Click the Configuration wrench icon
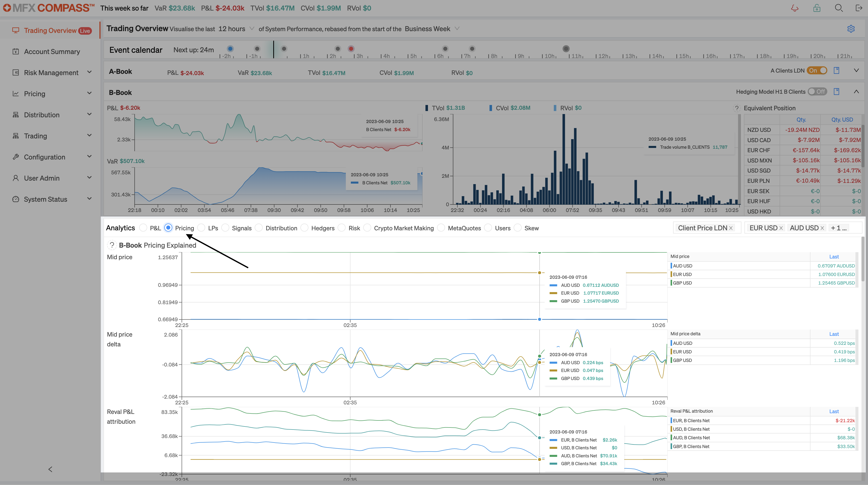The image size is (868, 485). pyautogui.click(x=16, y=157)
